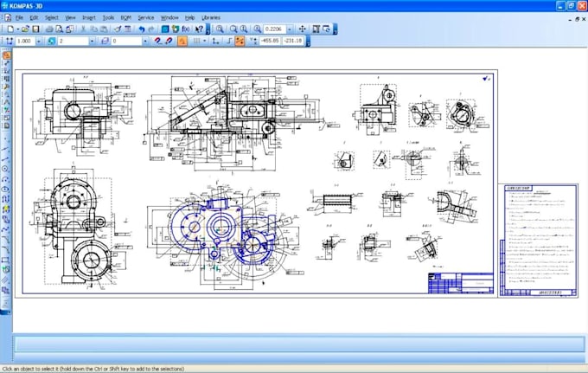Redo the undone action

151,29
